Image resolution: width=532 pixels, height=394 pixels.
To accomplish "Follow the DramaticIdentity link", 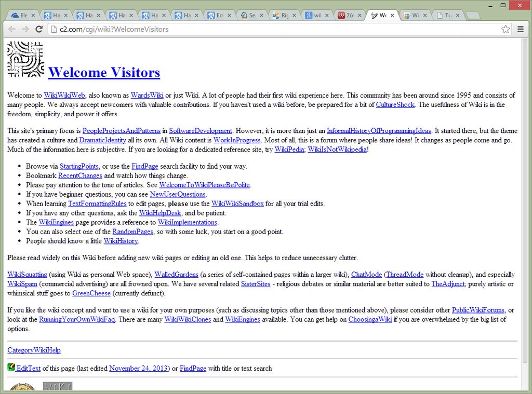I will tap(102, 140).
